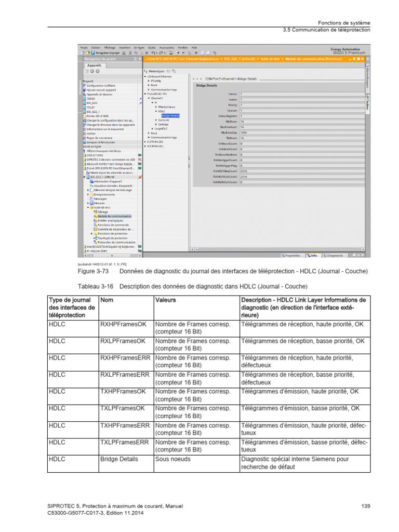This screenshot has width=399, height=532.
Task: Click the delete X icon in toolbar
Action: 147,53
